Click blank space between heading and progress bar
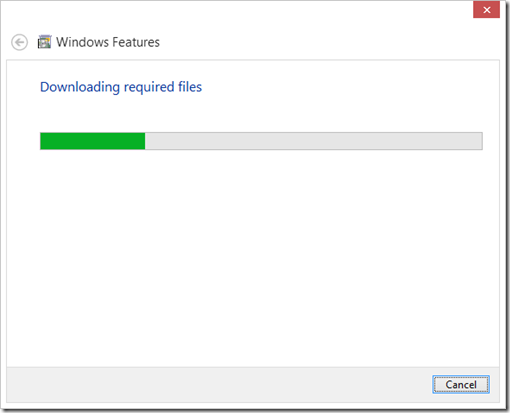The image size is (510, 413). coord(253,113)
